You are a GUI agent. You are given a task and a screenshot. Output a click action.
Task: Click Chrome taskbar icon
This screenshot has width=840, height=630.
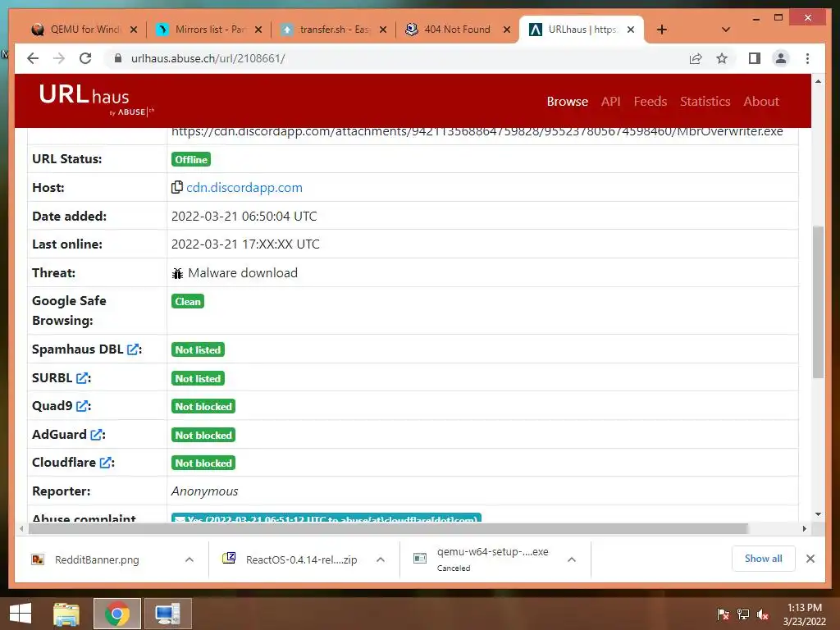117,614
